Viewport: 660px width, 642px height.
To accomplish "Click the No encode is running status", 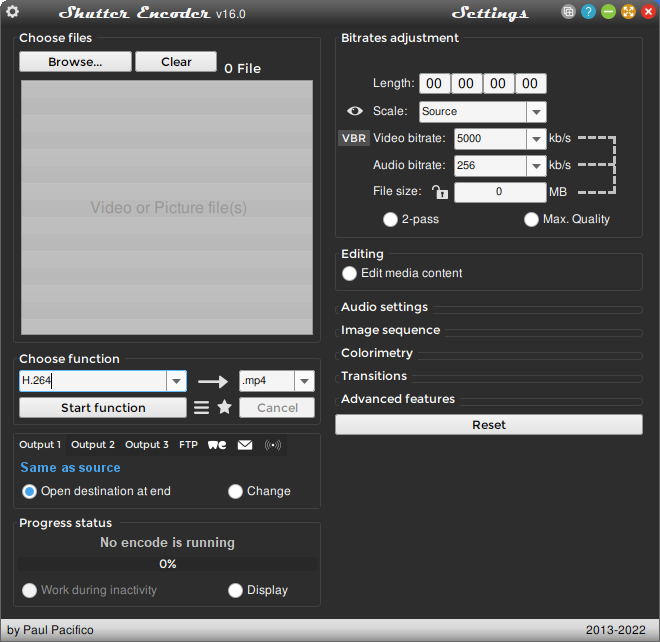I will coord(168,543).
